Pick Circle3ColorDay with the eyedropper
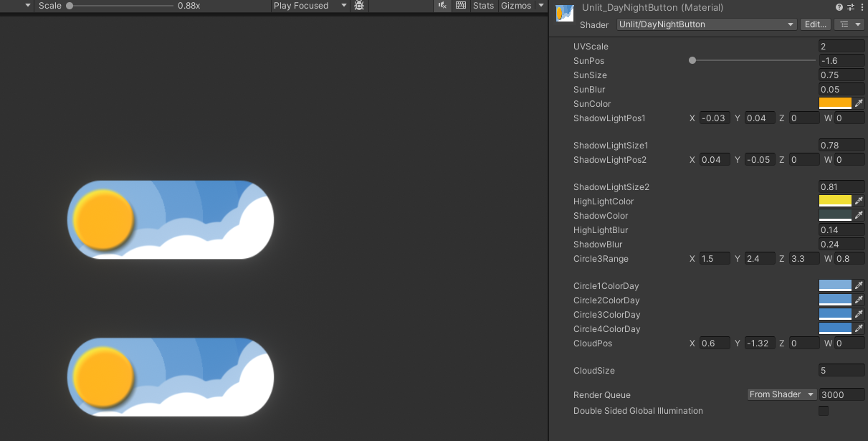 859,314
